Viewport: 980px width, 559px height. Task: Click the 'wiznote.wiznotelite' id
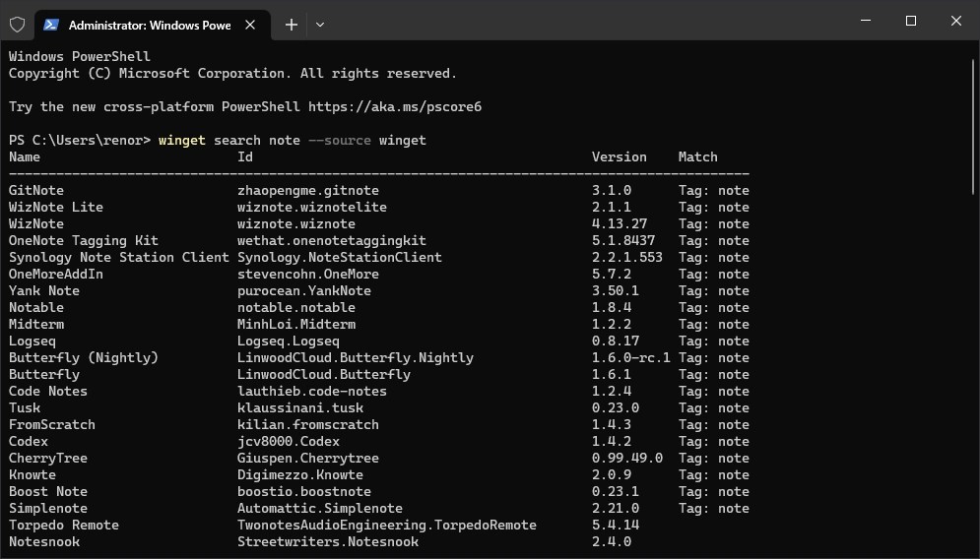[x=312, y=208]
